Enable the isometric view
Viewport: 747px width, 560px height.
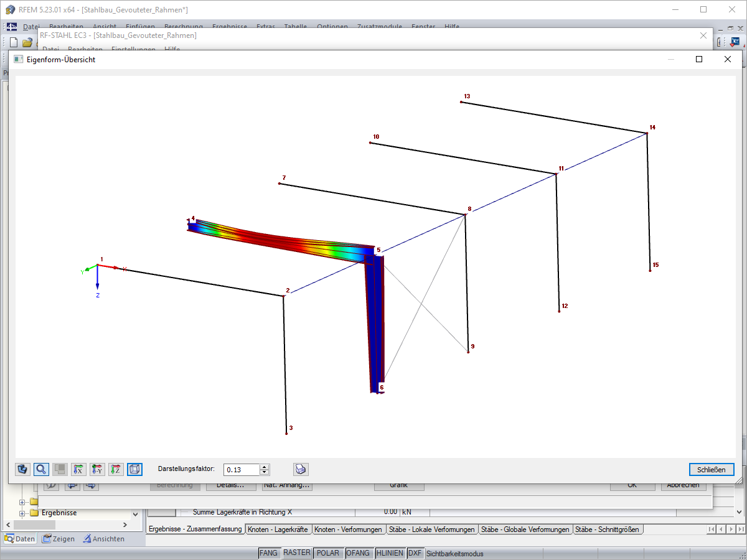[134, 469]
